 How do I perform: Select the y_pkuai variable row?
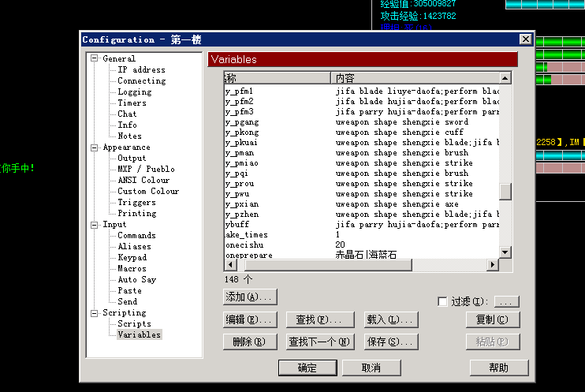pos(362,143)
